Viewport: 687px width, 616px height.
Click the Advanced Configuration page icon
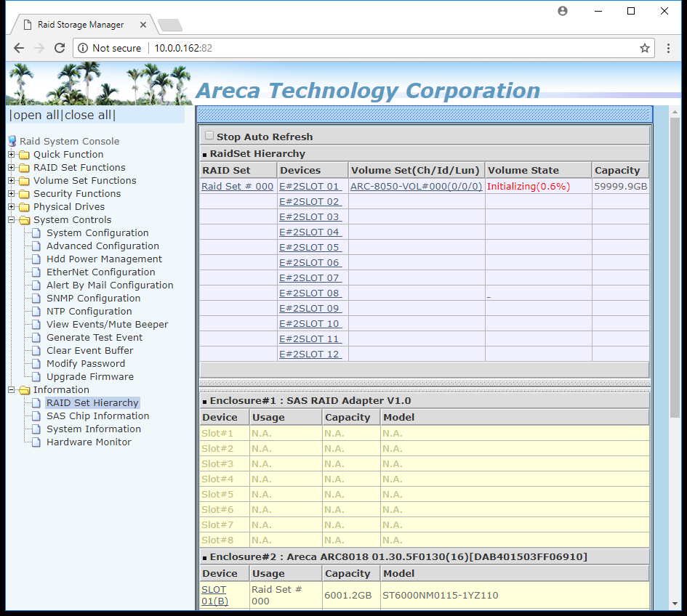[37, 246]
